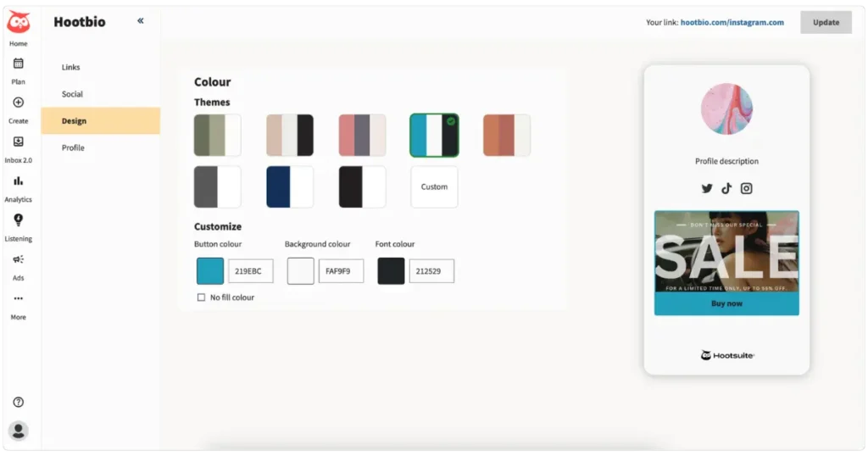Open the Social tab
Screen dimensions: 868x456
click(x=72, y=94)
